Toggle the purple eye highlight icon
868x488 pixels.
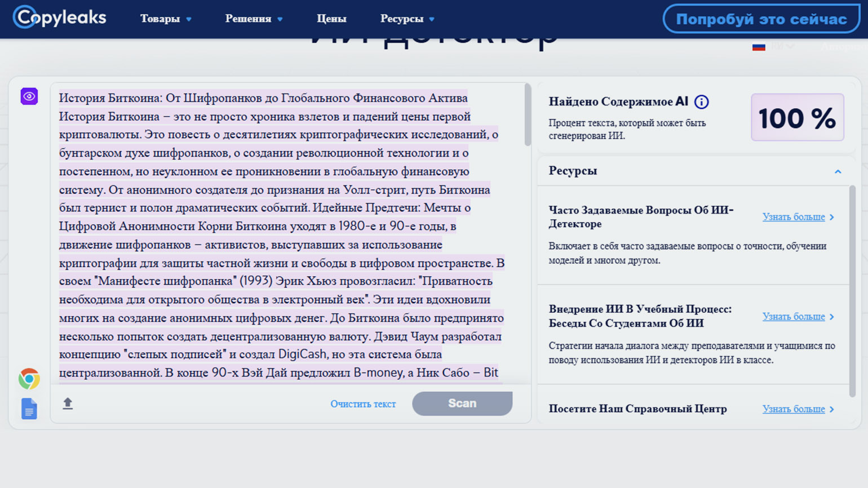click(x=29, y=96)
